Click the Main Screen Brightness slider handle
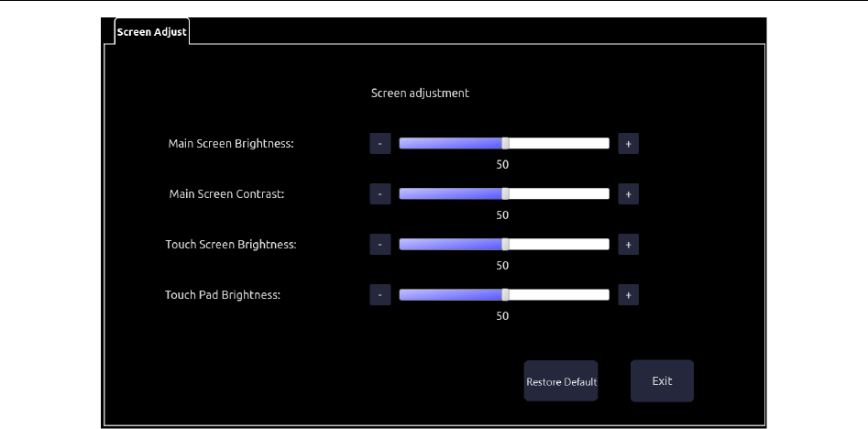Image resolution: width=868 pixels, height=429 pixels. (505, 144)
